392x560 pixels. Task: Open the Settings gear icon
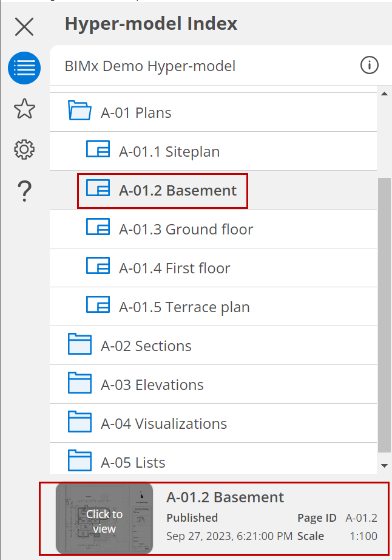coord(24,149)
